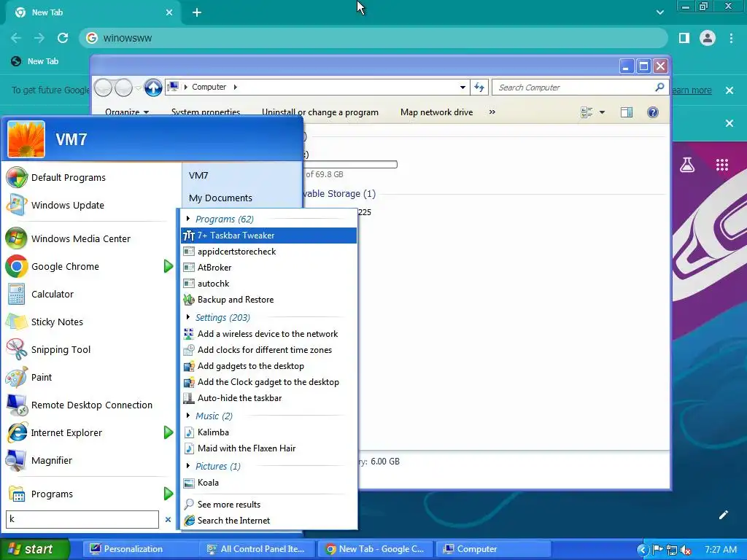Viewport: 747px width, 560px height.
Task: Open Help in Computer window
Action: click(653, 112)
